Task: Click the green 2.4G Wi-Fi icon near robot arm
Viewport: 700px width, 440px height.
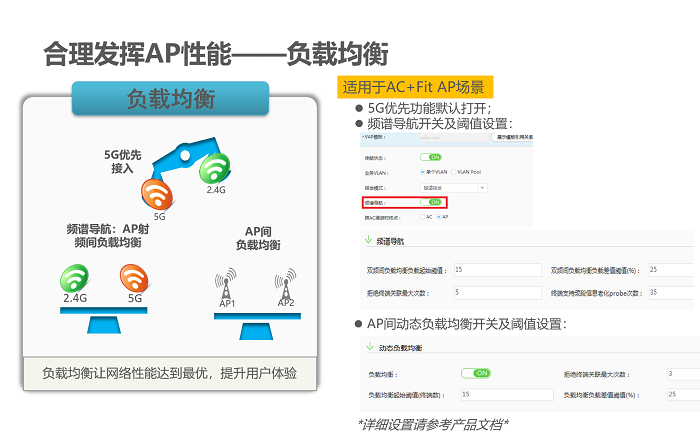Action: click(215, 168)
